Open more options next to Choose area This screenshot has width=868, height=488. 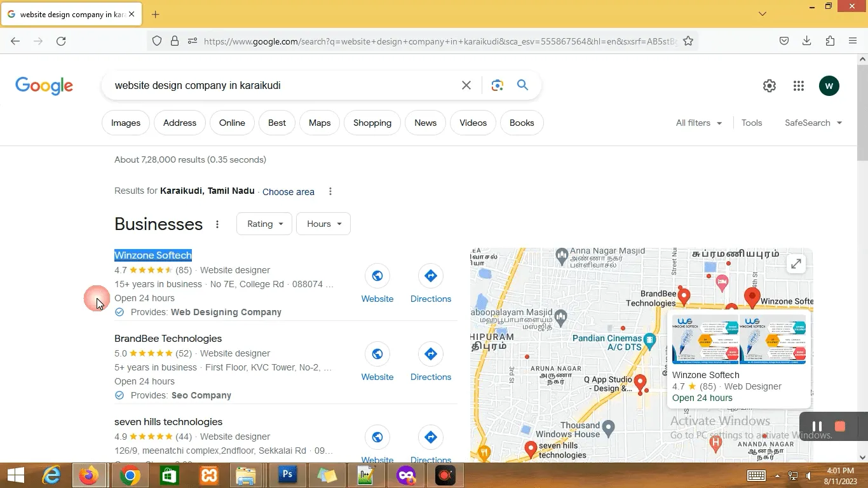click(x=330, y=191)
